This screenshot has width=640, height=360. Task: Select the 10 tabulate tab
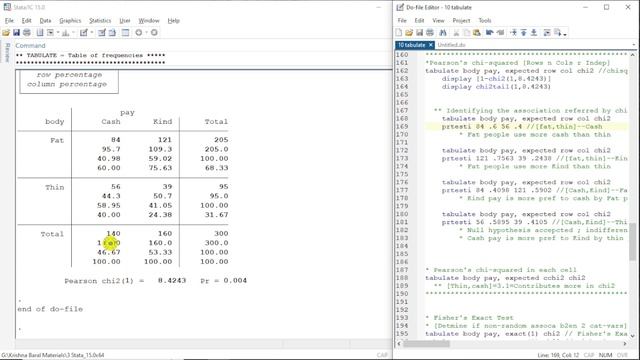pos(411,45)
